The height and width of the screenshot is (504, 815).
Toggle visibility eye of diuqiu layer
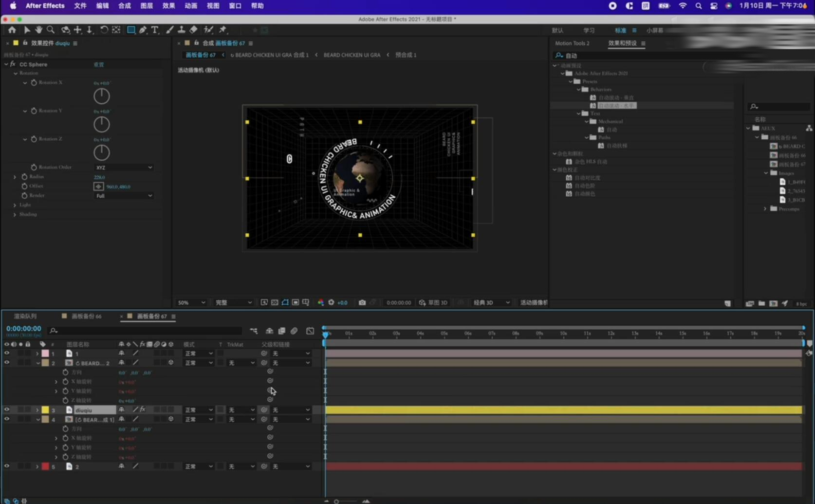point(7,410)
